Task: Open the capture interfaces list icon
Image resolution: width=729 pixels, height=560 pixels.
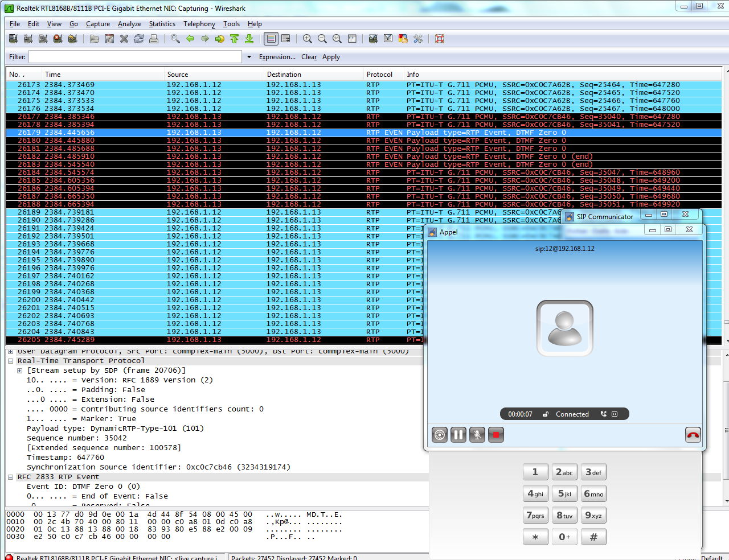Action: pos(13,39)
